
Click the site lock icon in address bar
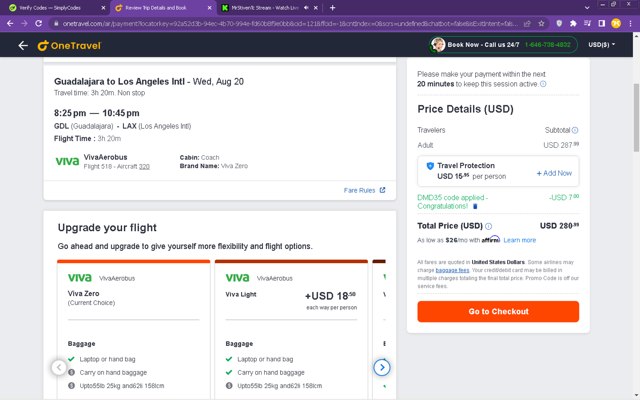click(56, 24)
